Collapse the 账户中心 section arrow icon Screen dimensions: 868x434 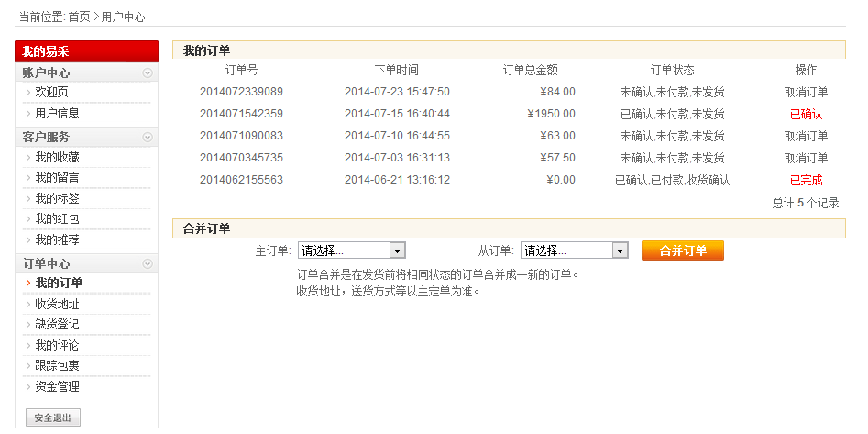[x=148, y=72]
